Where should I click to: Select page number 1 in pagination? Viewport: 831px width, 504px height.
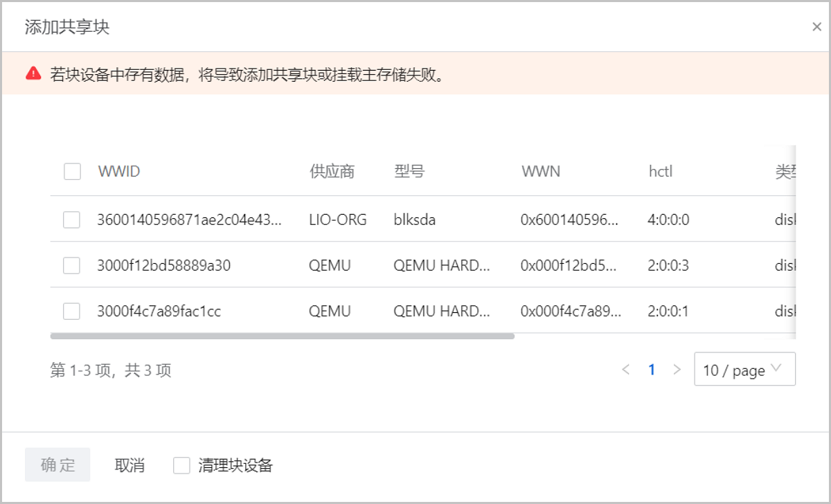pos(652,370)
